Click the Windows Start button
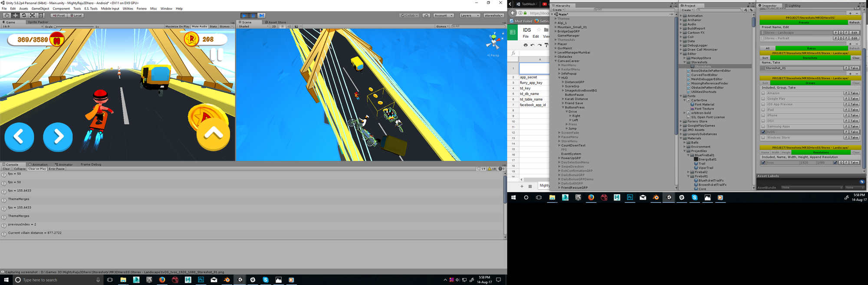The width and height of the screenshot is (868, 285). pos(6,280)
